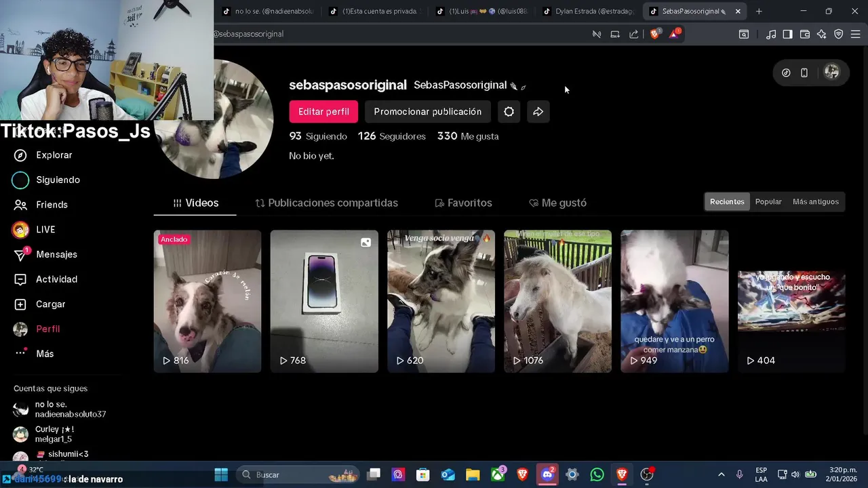Click the Windows taskbar Buscar search box
The image size is (868, 488).
coord(297,474)
